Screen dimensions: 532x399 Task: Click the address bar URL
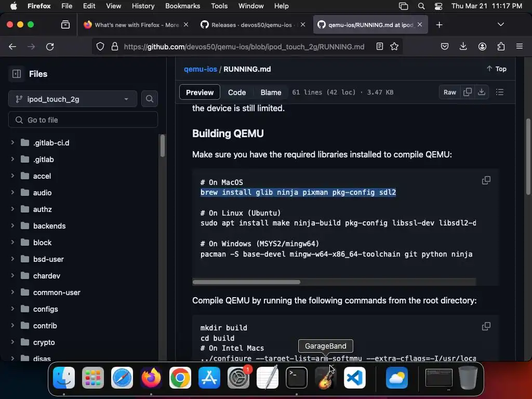pos(244,46)
